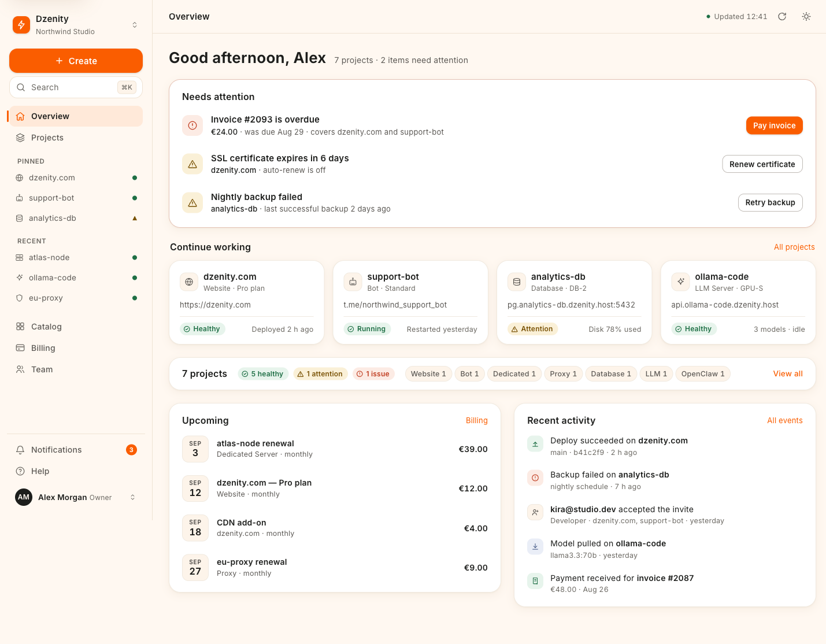Click the atlas-node renewal row
Image resolution: width=826 pixels, height=644 pixels.
[335, 449]
